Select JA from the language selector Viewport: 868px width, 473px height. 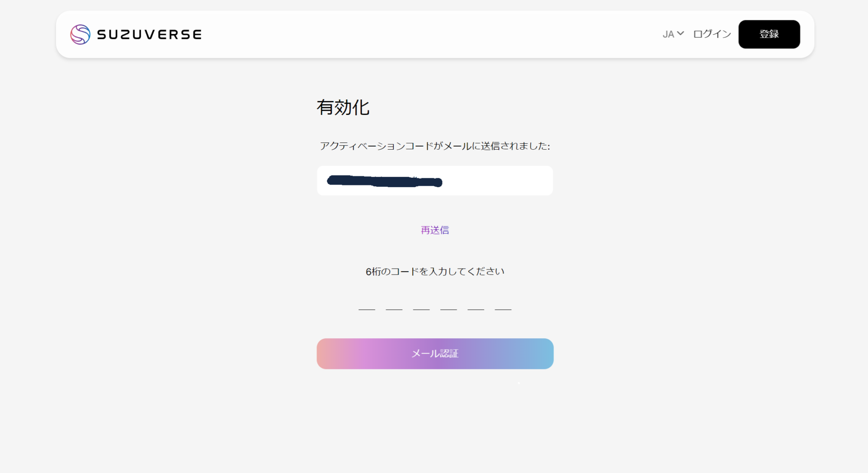coord(668,34)
